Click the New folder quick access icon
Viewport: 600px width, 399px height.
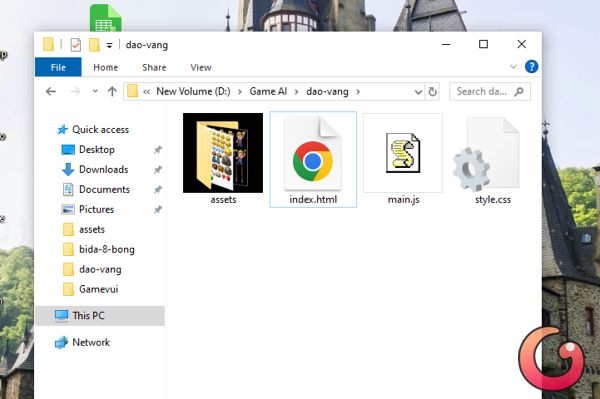(x=94, y=45)
